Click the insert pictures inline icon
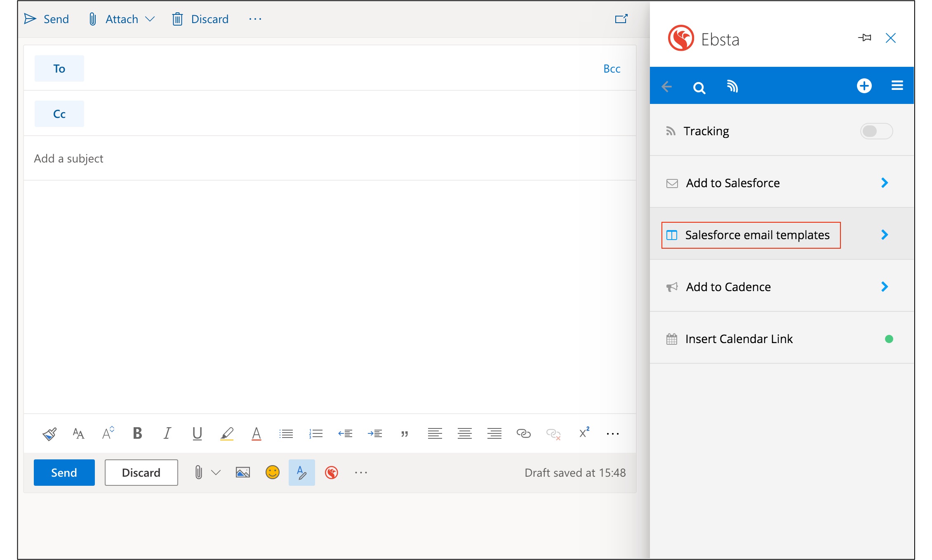 tap(243, 473)
